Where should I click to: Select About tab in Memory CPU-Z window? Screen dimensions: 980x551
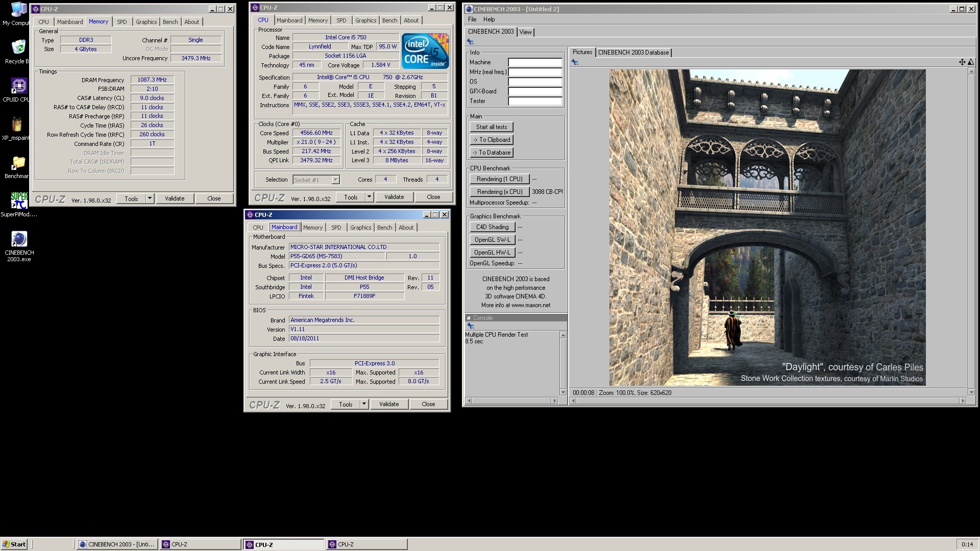point(191,22)
